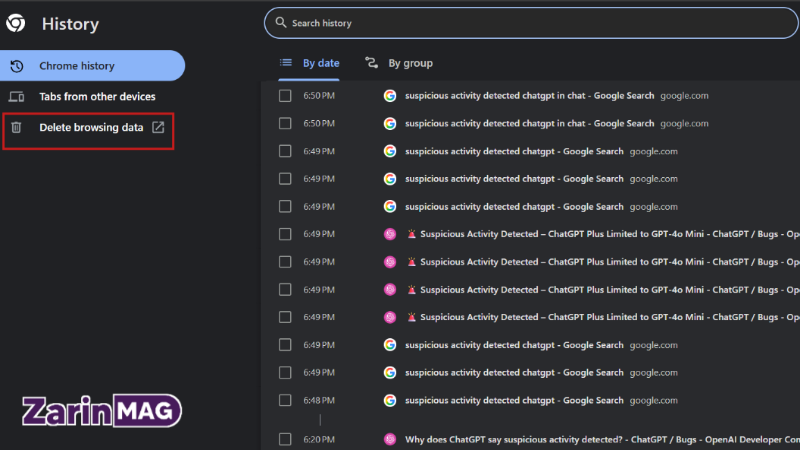Check the box for the first 6:50 PM entry

click(x=285, y=95)
